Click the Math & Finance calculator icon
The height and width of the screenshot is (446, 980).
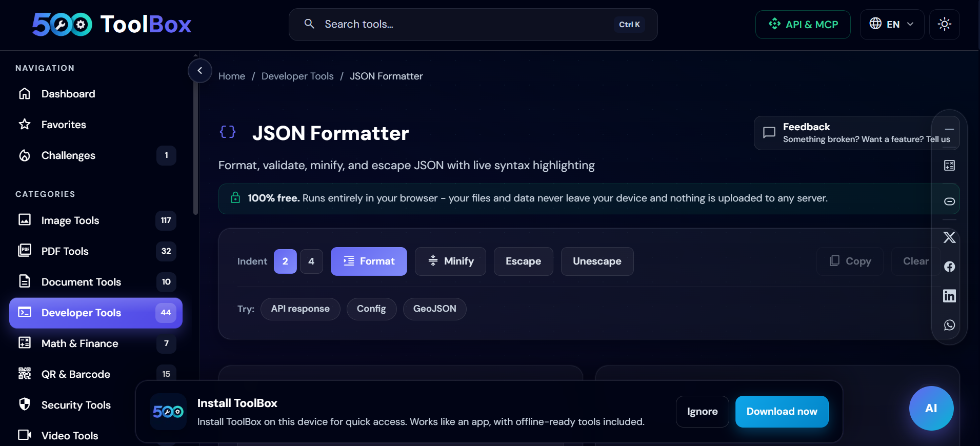click(25, 343)
